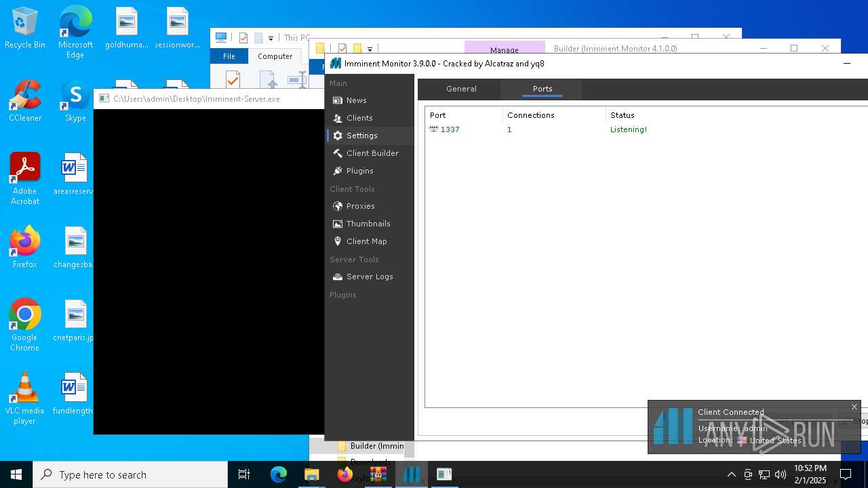
Task: Click the Imminent Monitor title bar logo
Action: pos(336,64)
